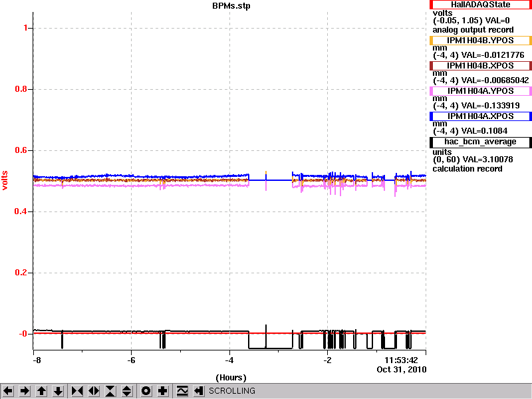Click the 'units' label under hac_bcm_average
This screenshot has width=532, height=399.
point(442,152)
